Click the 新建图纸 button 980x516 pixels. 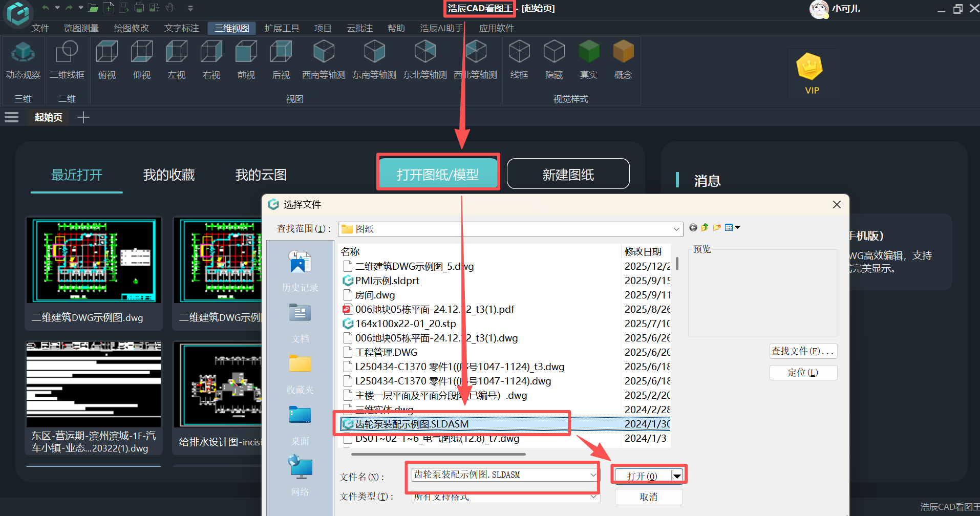[568, 174]
